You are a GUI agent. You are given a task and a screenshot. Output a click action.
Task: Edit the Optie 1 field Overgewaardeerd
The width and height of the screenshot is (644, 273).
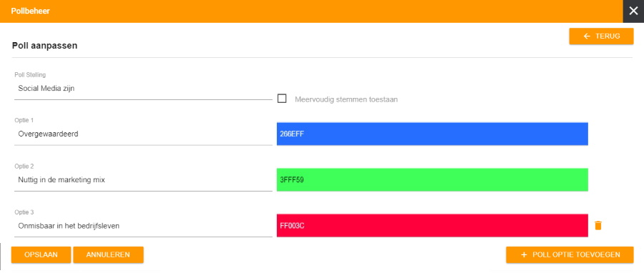[143, 134]
